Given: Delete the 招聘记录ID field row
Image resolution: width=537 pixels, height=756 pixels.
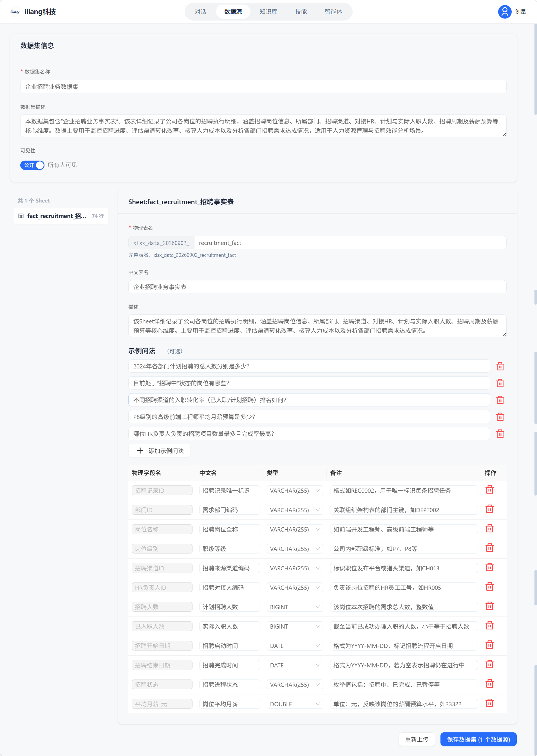Looking at the screenshot, I should (x=489, y=490).
